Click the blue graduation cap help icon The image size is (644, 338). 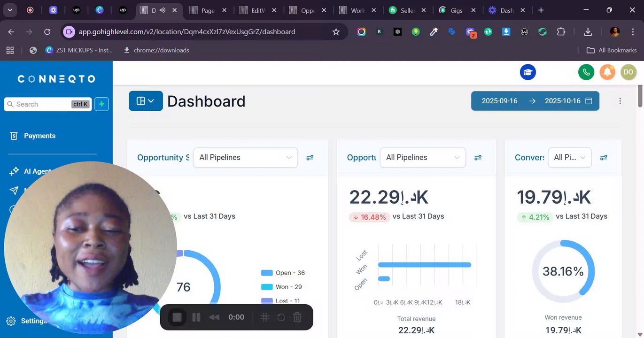click(x=528, y=72)
